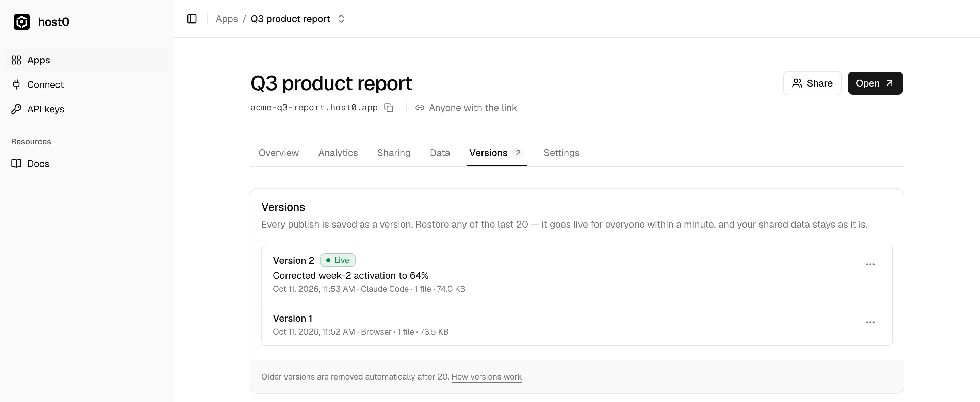
Task: Switch to the Analytics tab
Action: [x=338, y=153]
